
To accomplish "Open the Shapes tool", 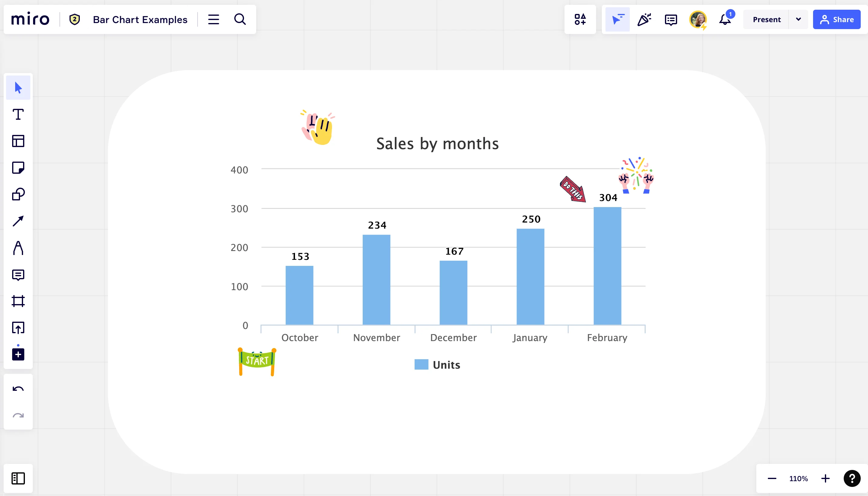I will (18, 194).
